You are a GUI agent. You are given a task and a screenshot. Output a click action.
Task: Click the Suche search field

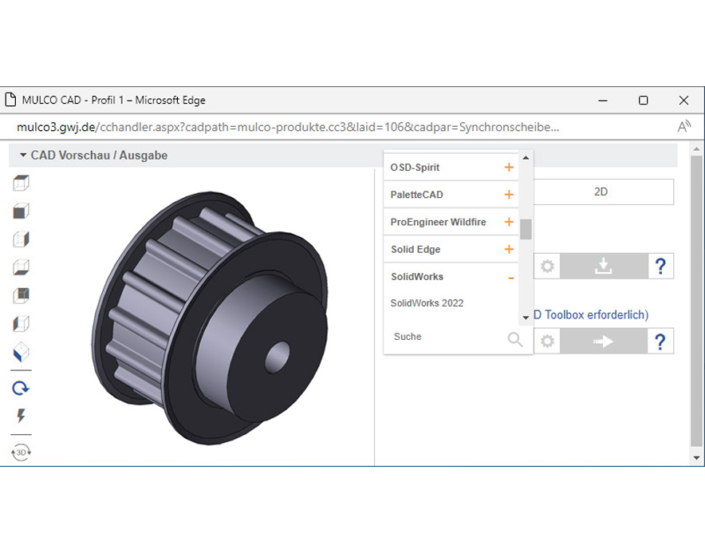[445, 338]
